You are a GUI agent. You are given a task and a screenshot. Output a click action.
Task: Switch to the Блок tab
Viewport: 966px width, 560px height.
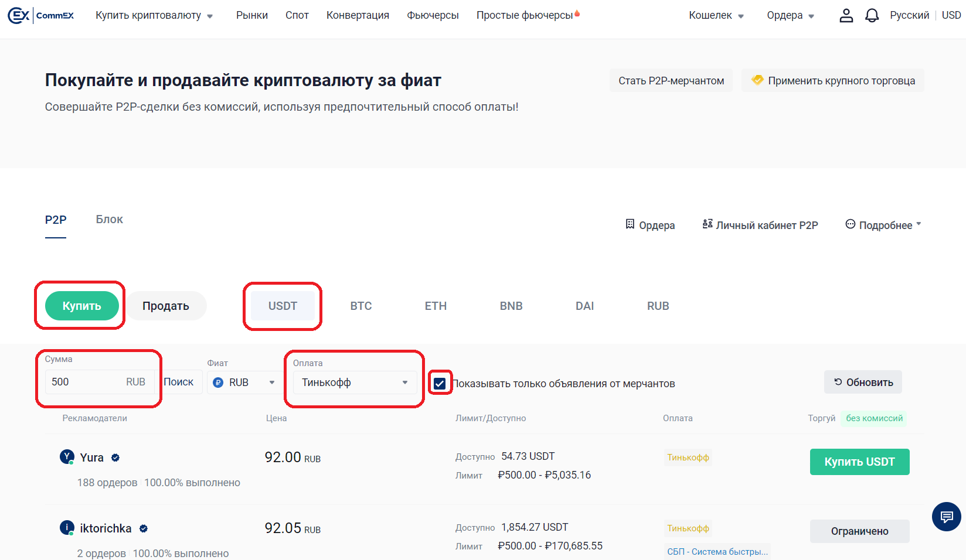point(109,219)
